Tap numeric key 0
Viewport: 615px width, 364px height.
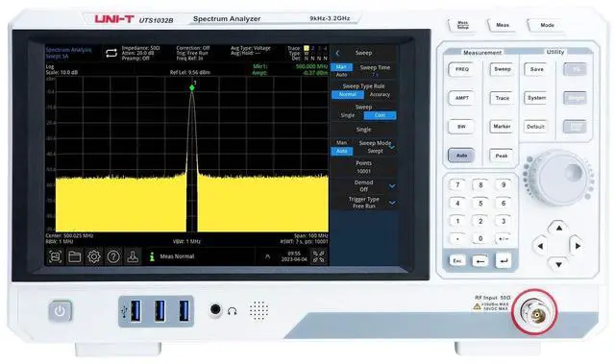(480, 238)
